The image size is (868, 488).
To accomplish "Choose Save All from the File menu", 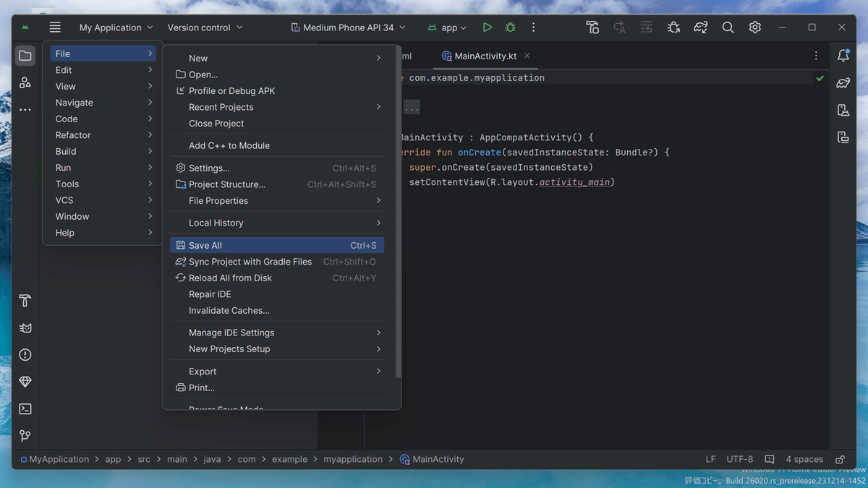I will (277, 245).
